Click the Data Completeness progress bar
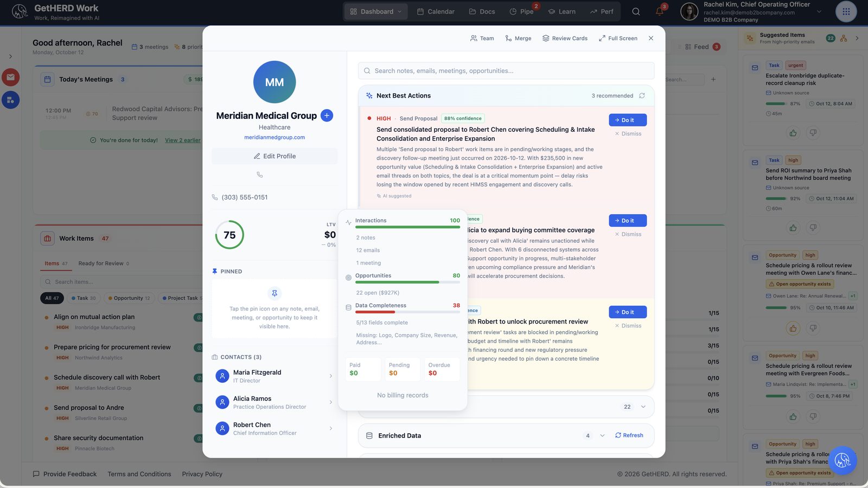 pos(407,312)
